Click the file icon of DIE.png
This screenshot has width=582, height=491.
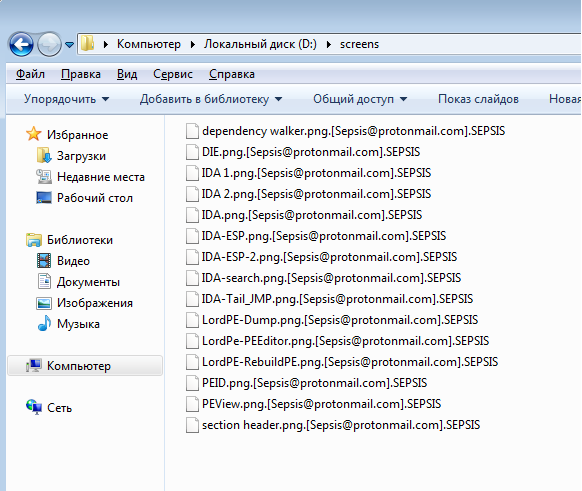click(192, 152)
